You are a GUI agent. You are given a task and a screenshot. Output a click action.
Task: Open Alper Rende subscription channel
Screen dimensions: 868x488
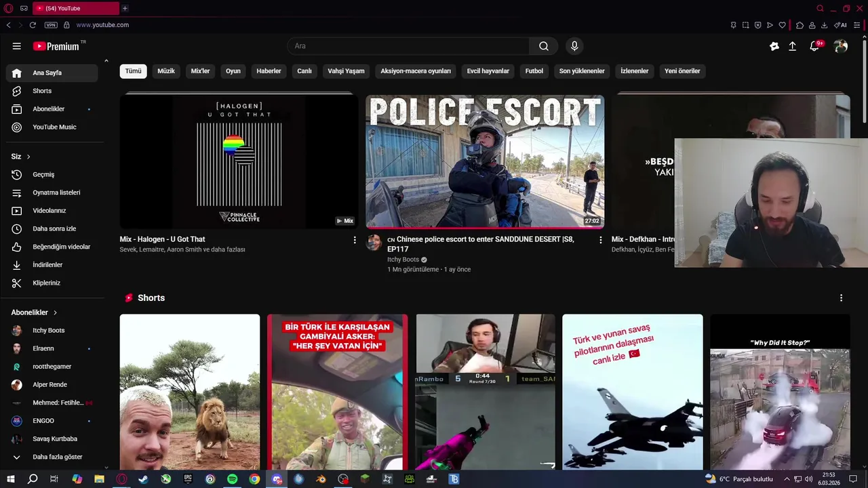pos(52,384)
